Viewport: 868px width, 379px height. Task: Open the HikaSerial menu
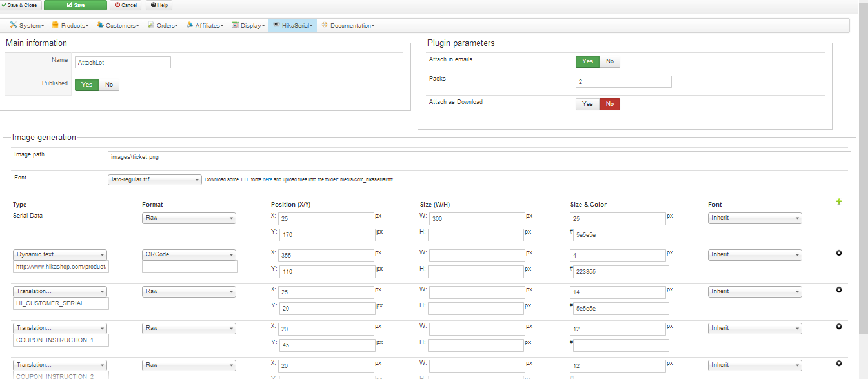292,26
